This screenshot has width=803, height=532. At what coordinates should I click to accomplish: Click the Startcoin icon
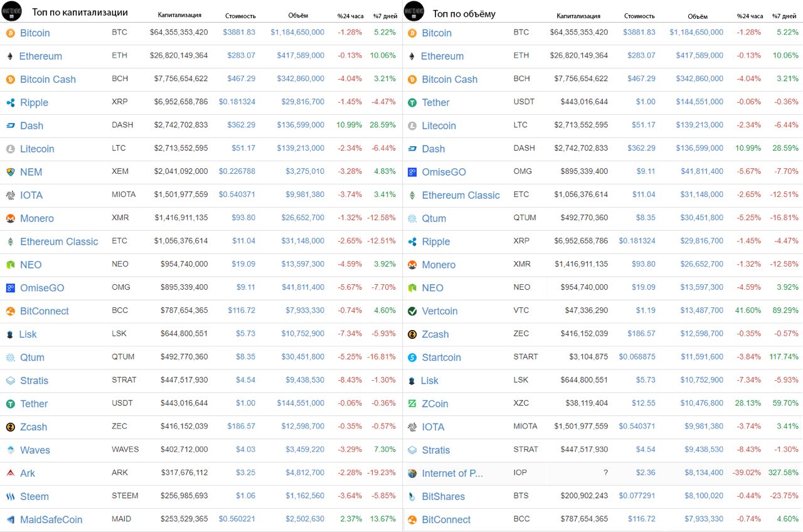[412, 358]
